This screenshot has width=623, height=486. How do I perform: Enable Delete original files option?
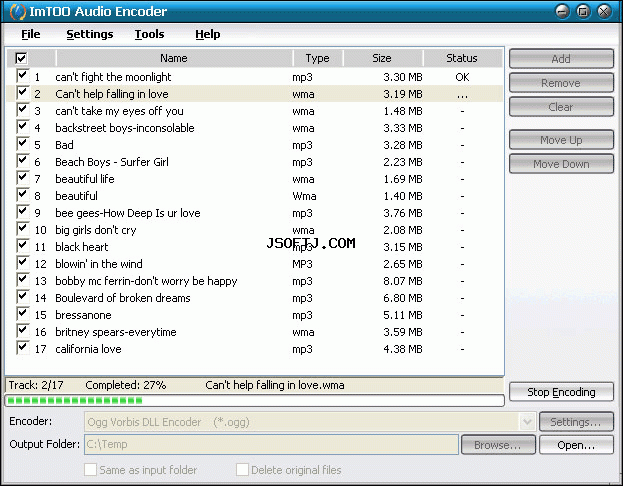point(242,469)
